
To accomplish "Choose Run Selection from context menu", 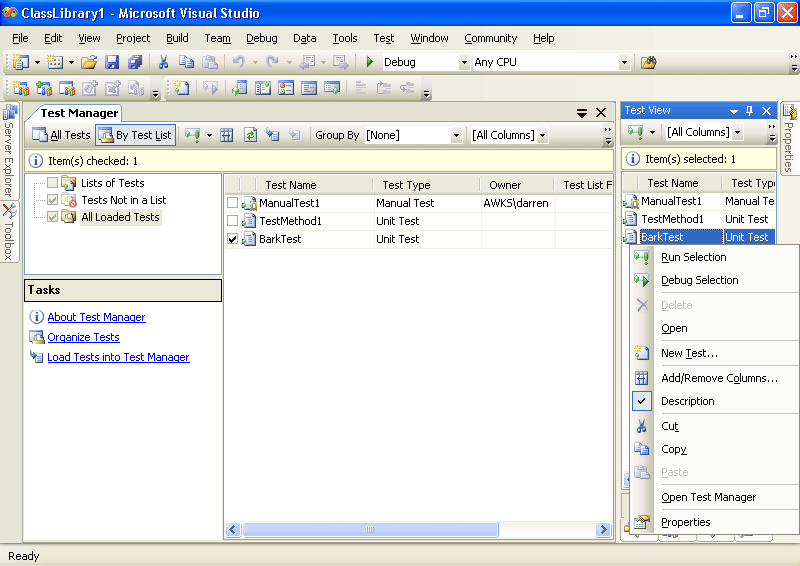I will 693,257.
